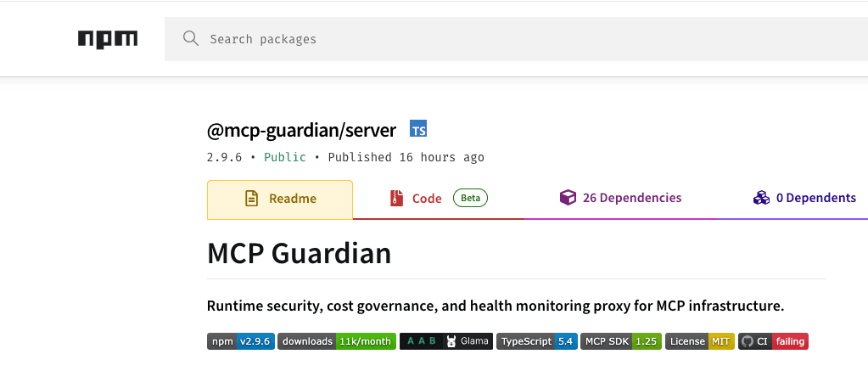The width and height of the screenshot is (868, 371).
Task: Click the Code zip file icon
Action: tap(395, 199)
